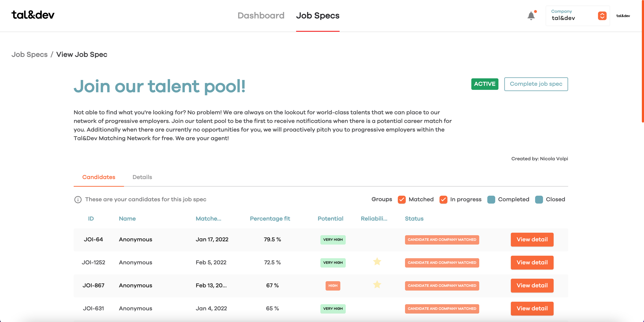The image size is (644, 322).
Task: Click the 65 % fit value
Action: point(272,309)
